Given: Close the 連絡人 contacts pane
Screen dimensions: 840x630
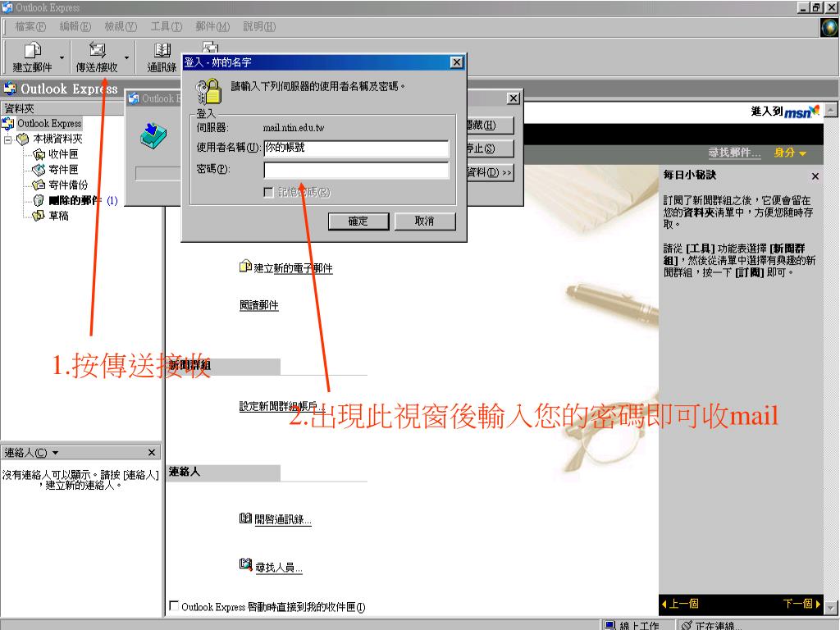Looking at the screenshot, I should click(x=152, y=453).
